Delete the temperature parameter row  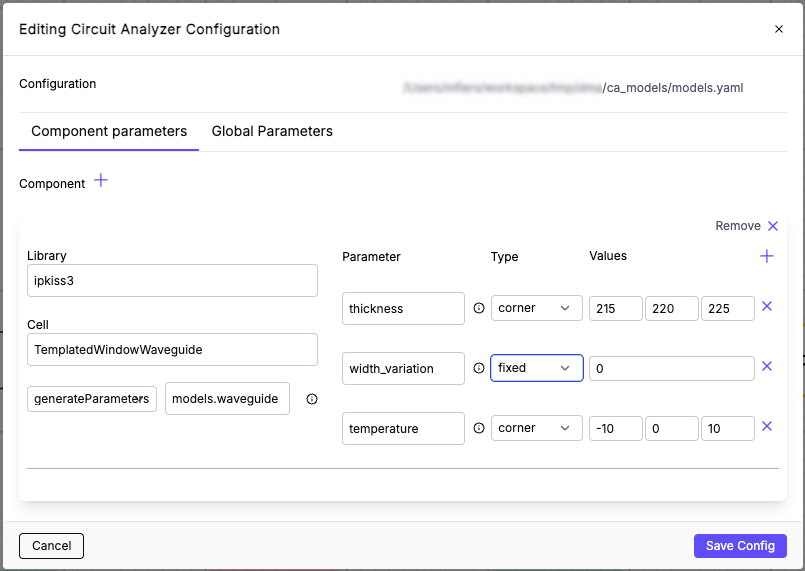(x=767, y=427)
